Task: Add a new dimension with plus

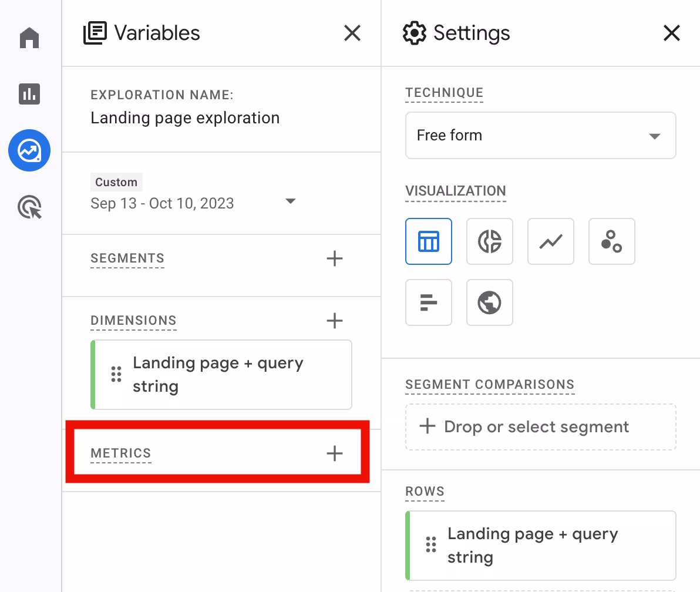Action: 334,321
